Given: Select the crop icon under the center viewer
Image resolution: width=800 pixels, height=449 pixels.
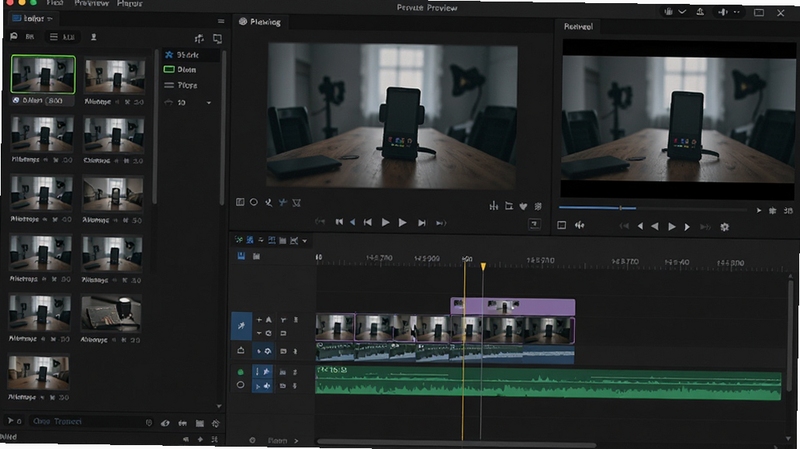Looking at the screenshot, I should pos(509,206).
